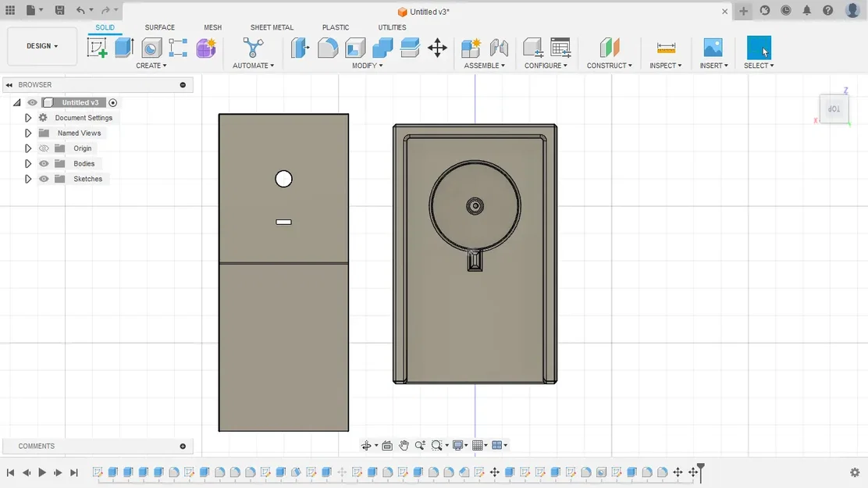
Task: Select the Shell tool icon
Action: (355, 48)
